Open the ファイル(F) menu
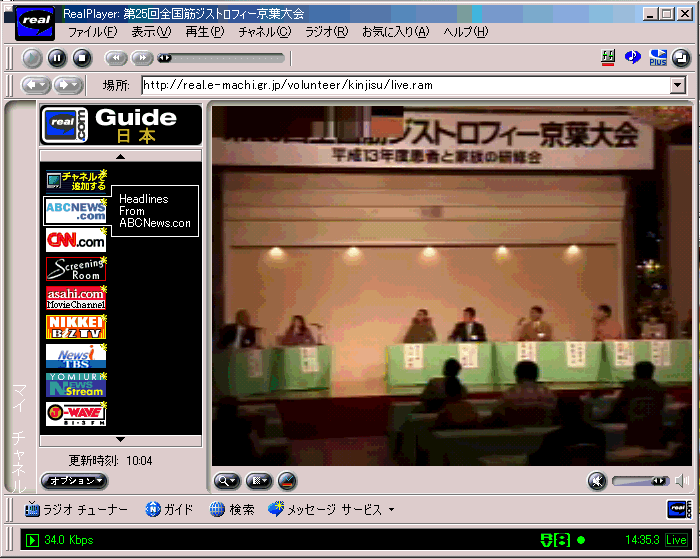Screen dimensions: 700x559 92,32
